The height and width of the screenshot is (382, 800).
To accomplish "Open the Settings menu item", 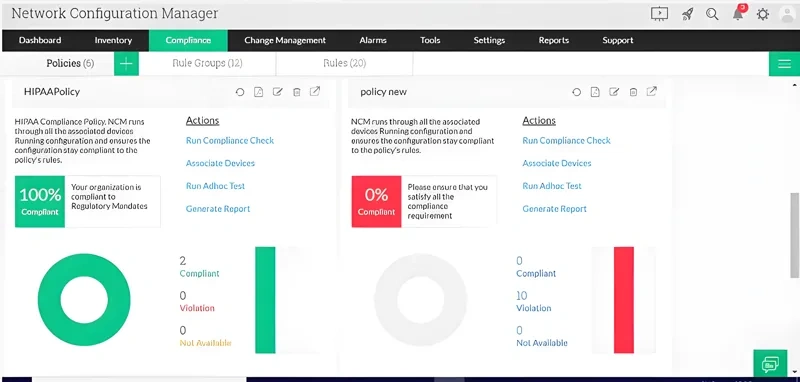I will click(489, 40).
